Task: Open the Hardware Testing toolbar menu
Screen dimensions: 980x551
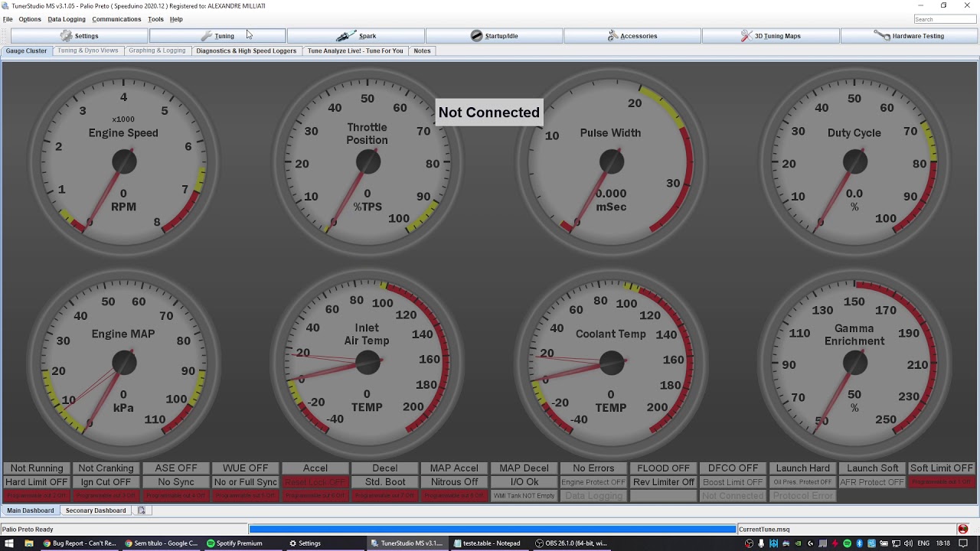Action: 910,36
